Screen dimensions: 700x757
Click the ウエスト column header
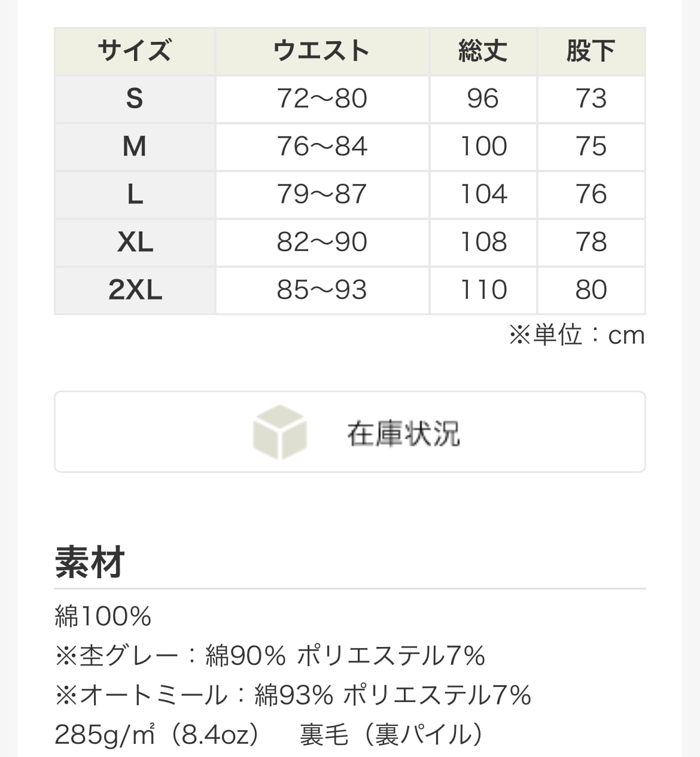322,51
